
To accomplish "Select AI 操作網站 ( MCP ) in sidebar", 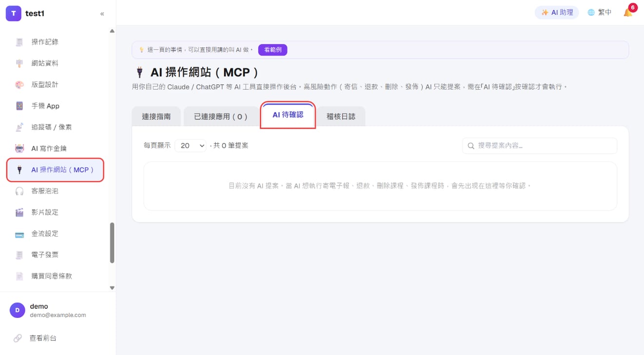I will pos(55,170).
